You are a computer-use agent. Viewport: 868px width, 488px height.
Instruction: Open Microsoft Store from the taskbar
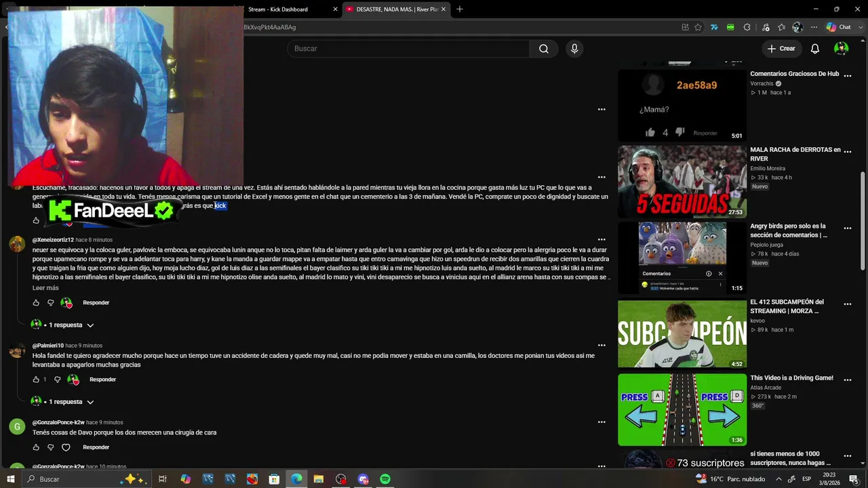[x=274, y=479]
